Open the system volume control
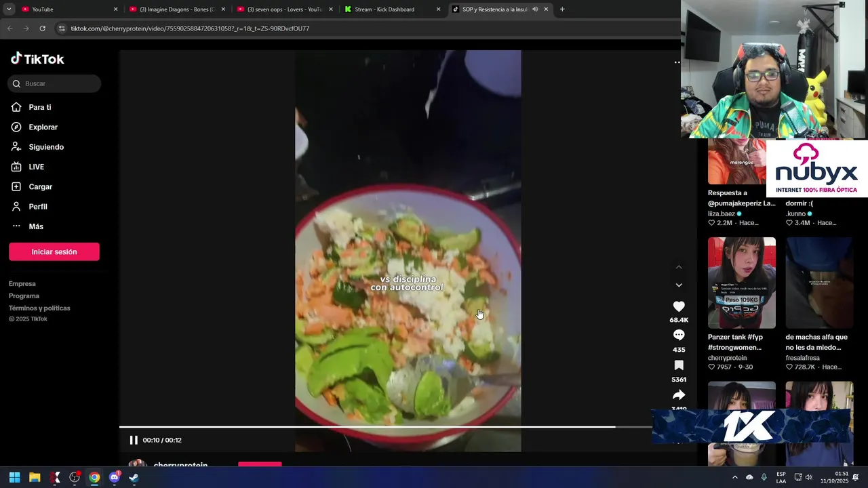Screen dimensions: 868x488 pos(808,477)
